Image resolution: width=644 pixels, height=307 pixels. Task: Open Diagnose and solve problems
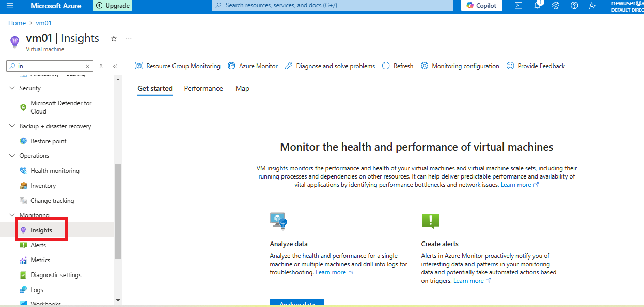(x=329, y=66)
